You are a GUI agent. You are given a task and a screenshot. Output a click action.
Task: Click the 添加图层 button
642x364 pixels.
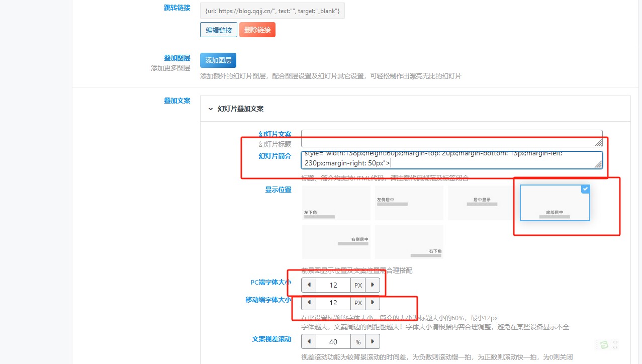[x=218, y=59]
